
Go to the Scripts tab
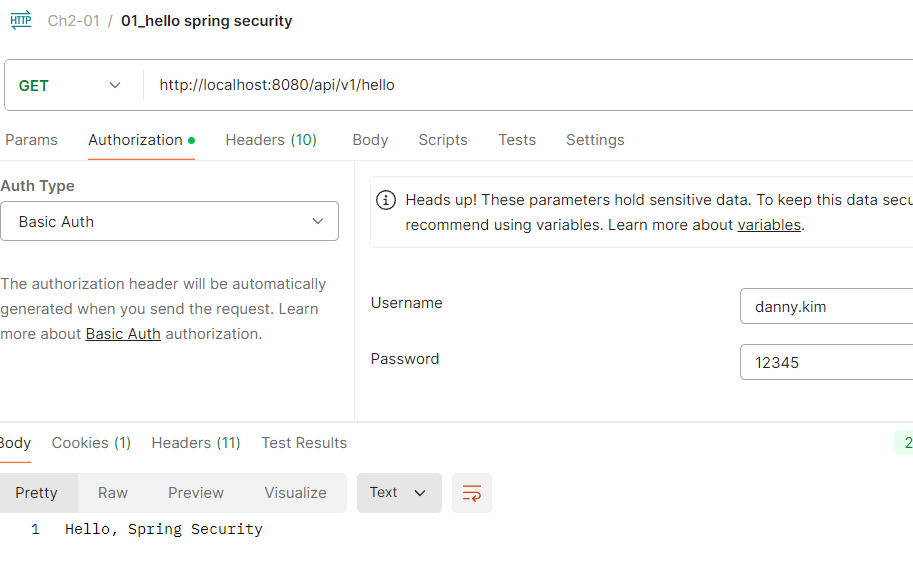click(x=443, y=140)
